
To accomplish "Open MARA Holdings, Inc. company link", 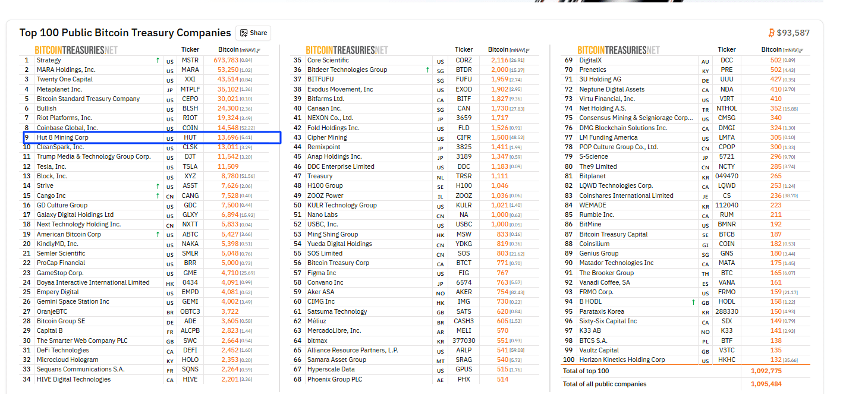I will pyautogui.click(x=66, y=70).
